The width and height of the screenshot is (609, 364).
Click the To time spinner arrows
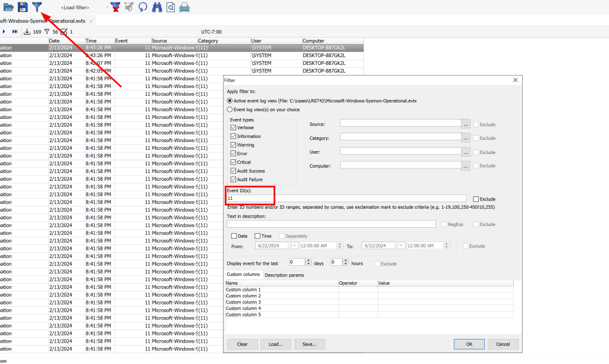(446, 246)
